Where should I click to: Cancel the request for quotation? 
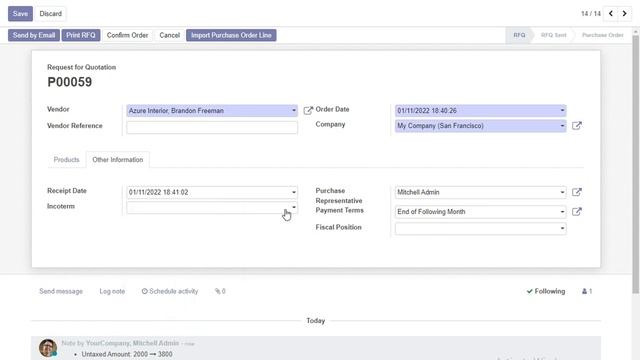pyautogui.click(x=169, y=35)
